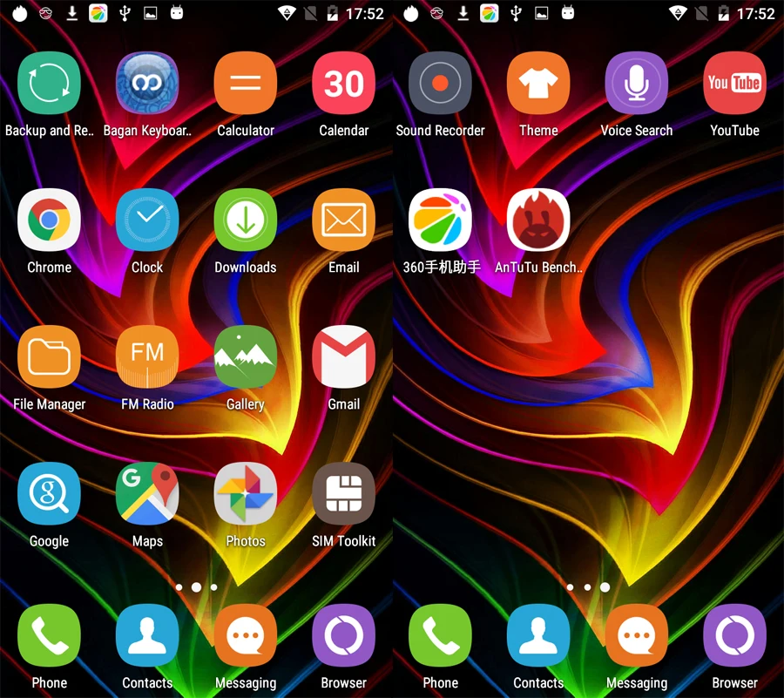Tap the 17:52 clock on right screen

coord(755,14)
